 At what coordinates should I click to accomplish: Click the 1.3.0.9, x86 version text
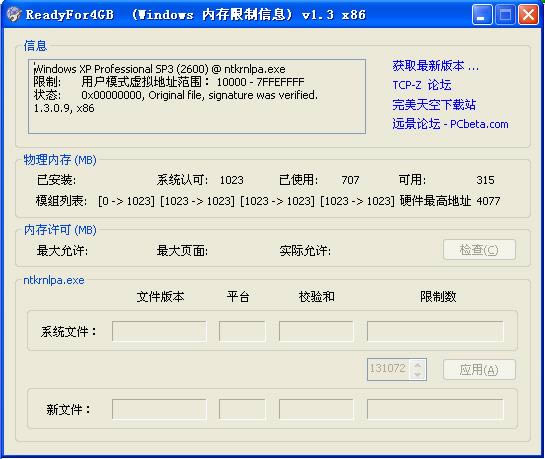tap(64, 108)
